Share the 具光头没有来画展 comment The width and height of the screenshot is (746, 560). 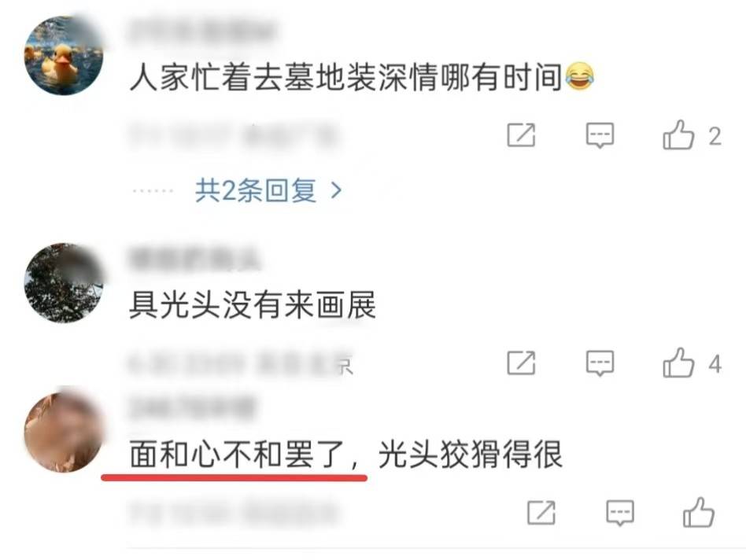coord(521,363)
